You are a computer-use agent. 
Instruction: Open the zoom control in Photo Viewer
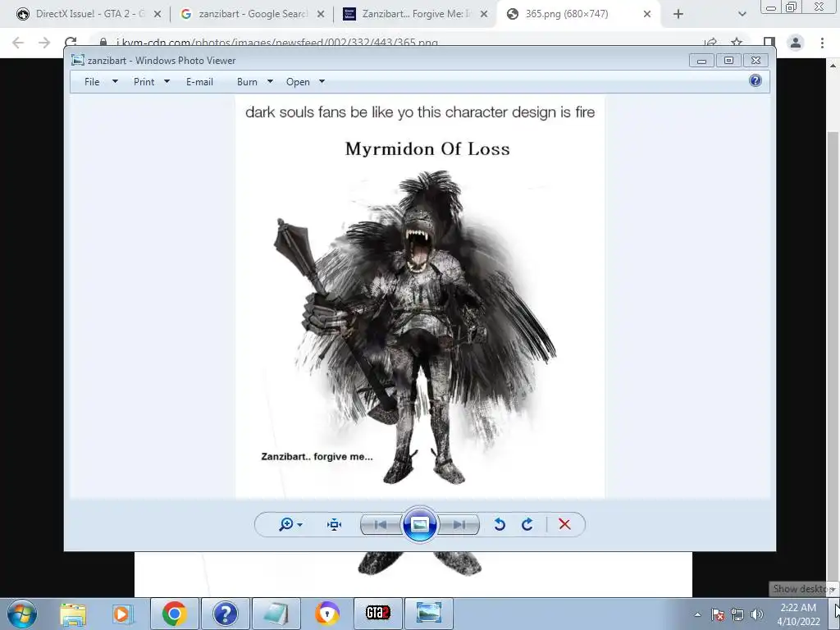[x=290, y=524]
